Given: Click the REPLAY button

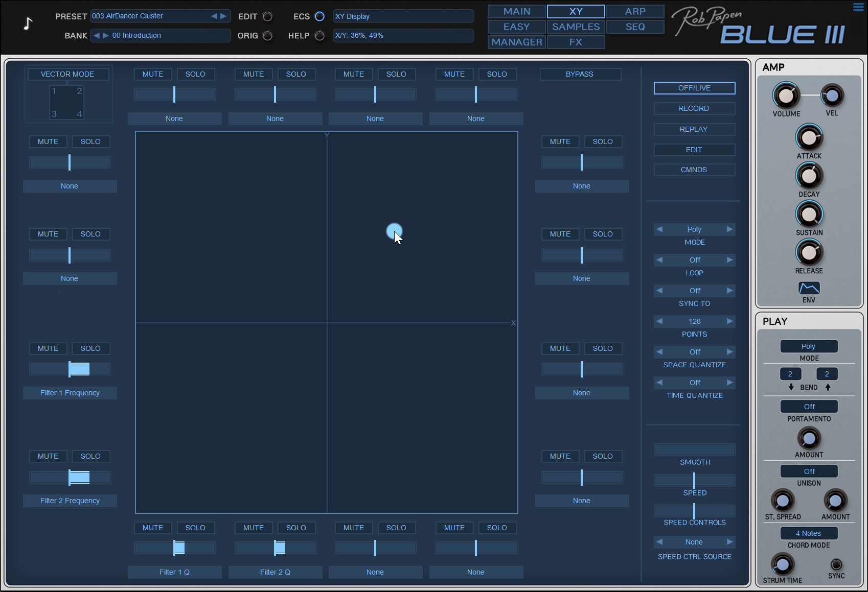Looking at the screenshot, I should point(694,129).
